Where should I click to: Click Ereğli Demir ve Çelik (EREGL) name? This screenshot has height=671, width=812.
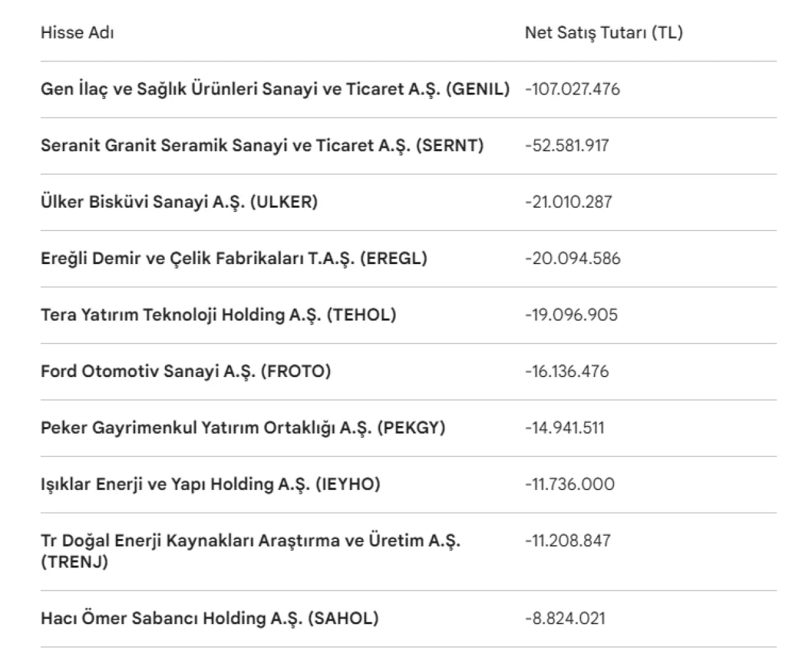pos(233,258)
